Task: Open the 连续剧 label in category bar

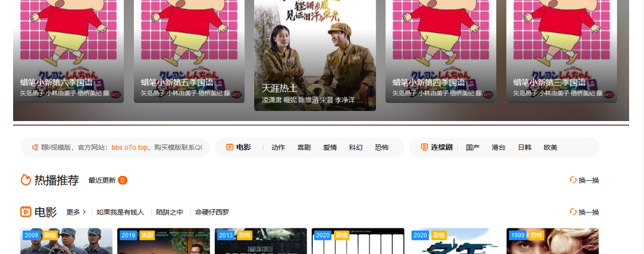Action: [x=442, y=147]
